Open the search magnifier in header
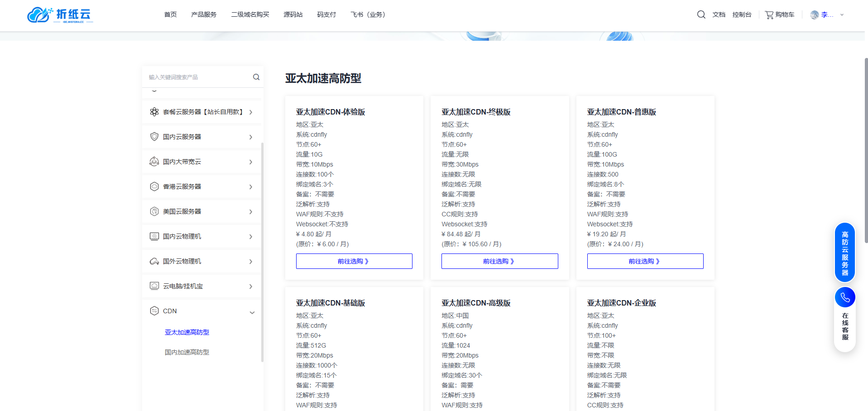 701,14
